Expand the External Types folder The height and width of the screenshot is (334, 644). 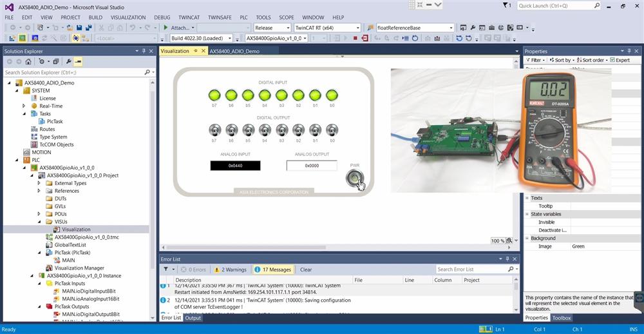[x=39, y=183]
